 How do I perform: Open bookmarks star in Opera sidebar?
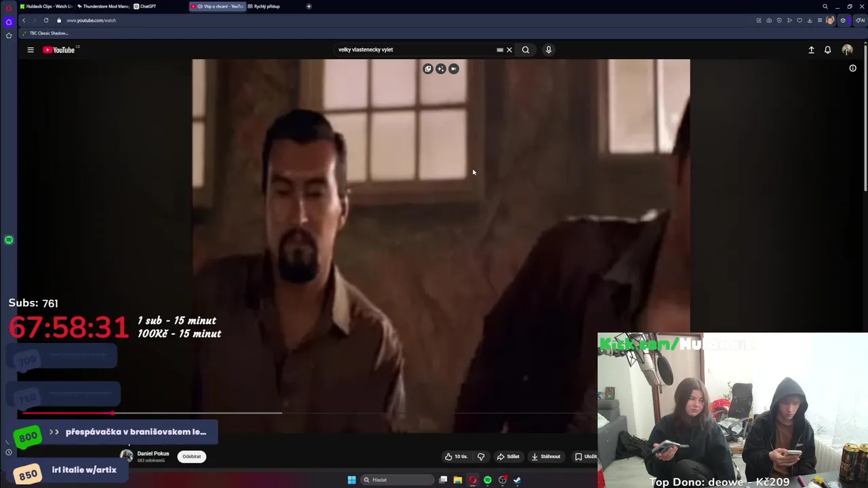(9, 35)
